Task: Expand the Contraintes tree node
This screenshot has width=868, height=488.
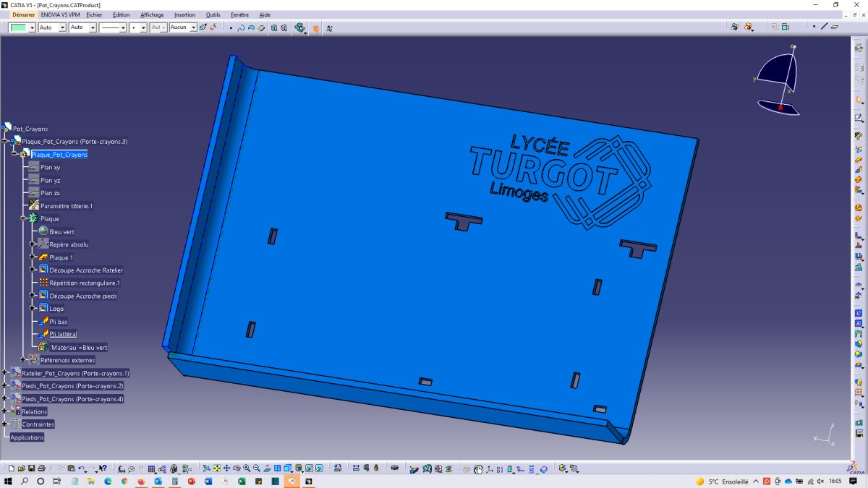Action: click(5, 424)
